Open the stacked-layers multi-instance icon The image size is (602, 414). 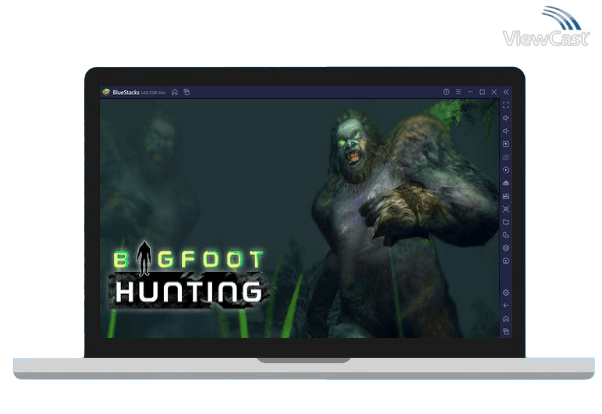pos(506,248)
